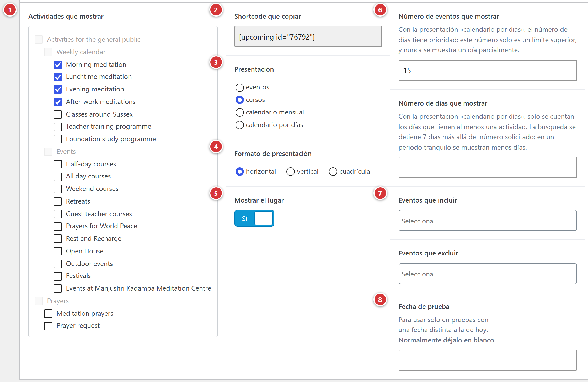Click red marker number 3
588x382 pixels.
pos(216,62)
